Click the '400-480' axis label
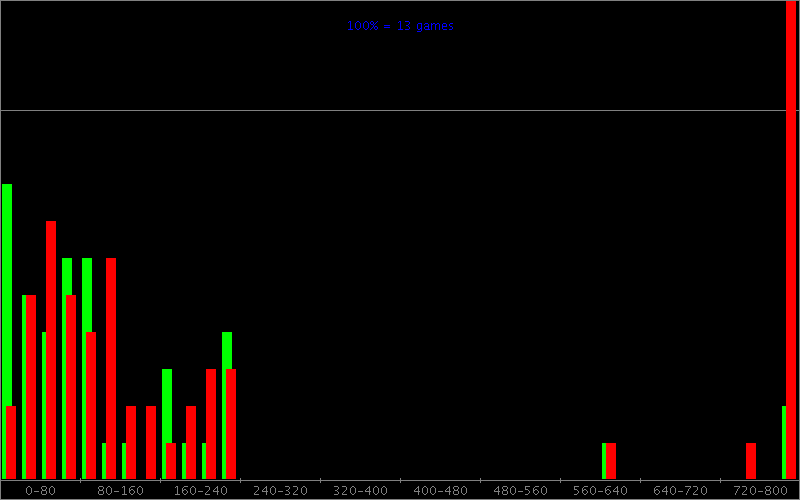 (440, 491)
